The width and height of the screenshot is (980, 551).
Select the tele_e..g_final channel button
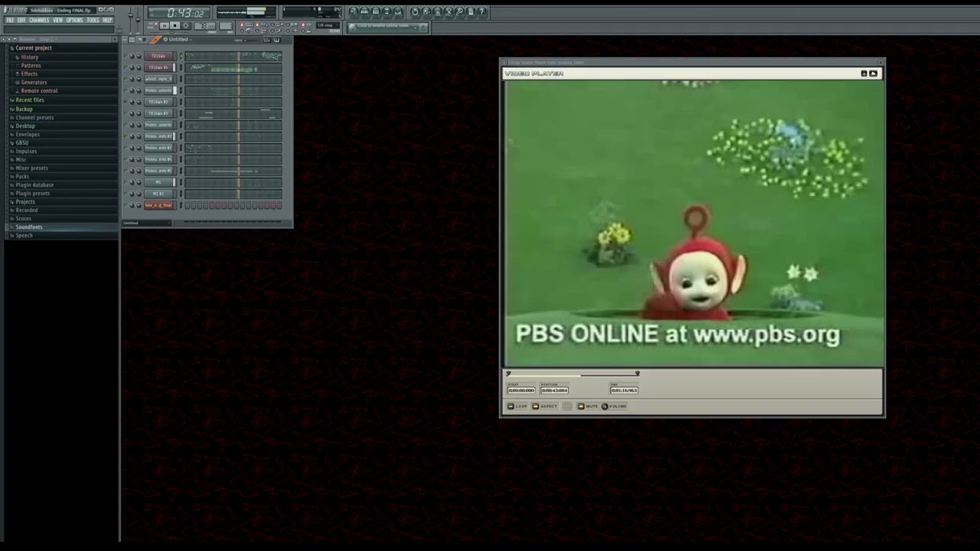pos(158,205)
